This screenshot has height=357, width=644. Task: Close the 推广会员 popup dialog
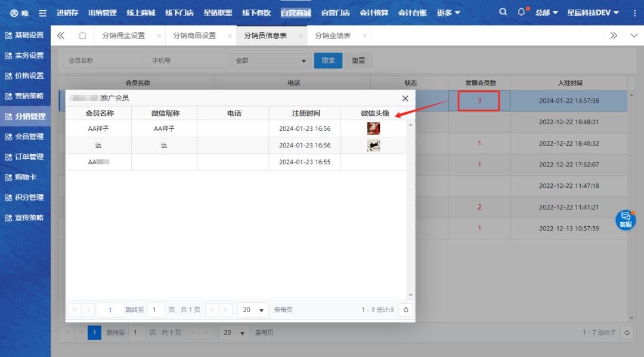(405, 98)
